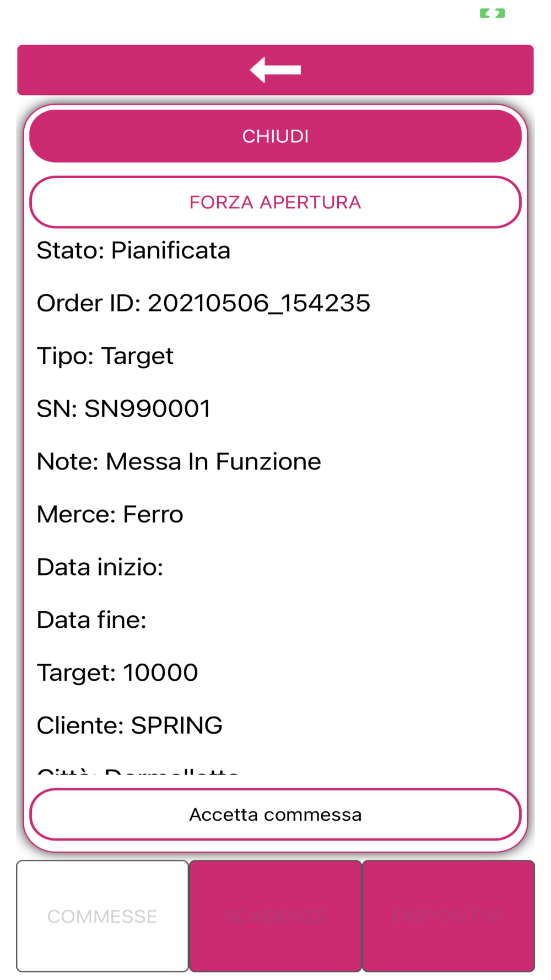Tap the white back arrow icon
Viewport: 551px width, 980px height.
point(275,70)
